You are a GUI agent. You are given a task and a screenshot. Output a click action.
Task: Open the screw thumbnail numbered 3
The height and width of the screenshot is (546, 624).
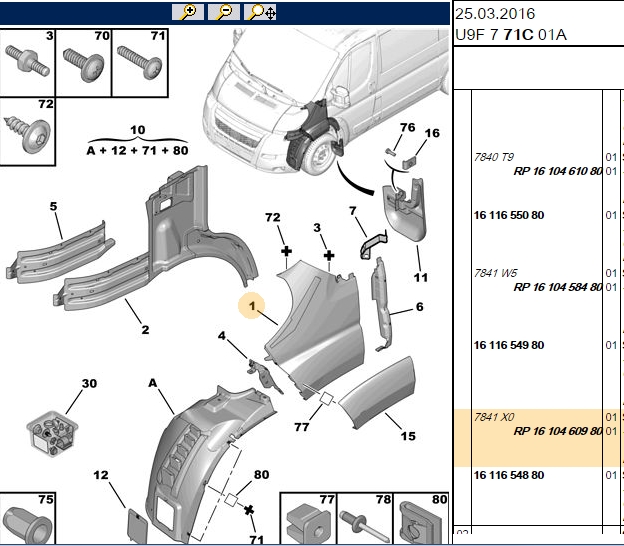[27, 62]
